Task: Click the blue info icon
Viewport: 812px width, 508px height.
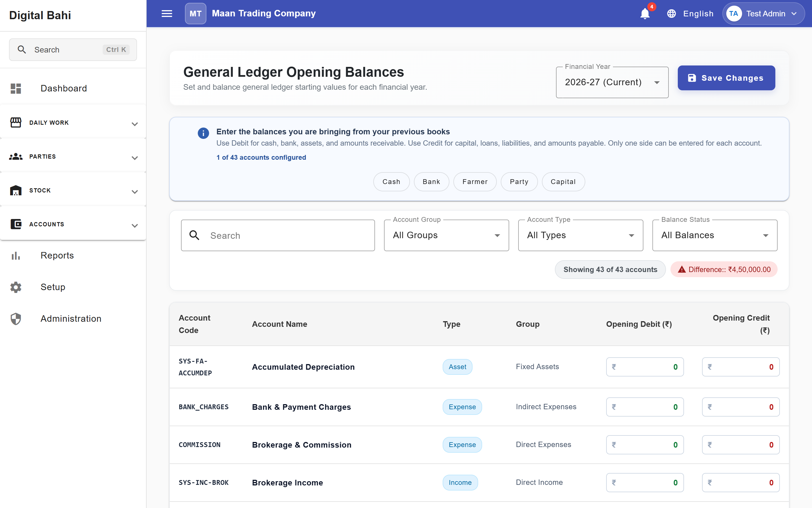Action: (203, 133)
